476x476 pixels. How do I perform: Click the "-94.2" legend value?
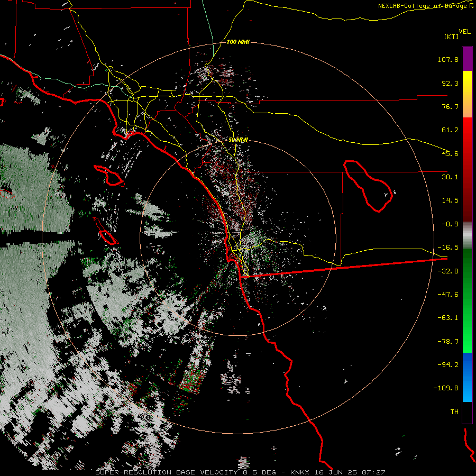pos(448,365)
